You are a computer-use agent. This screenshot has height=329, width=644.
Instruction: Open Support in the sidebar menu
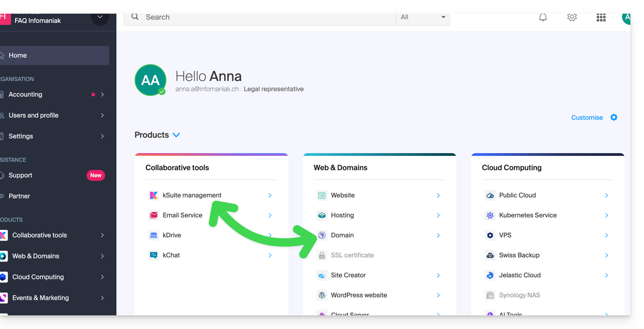[21, 175]
